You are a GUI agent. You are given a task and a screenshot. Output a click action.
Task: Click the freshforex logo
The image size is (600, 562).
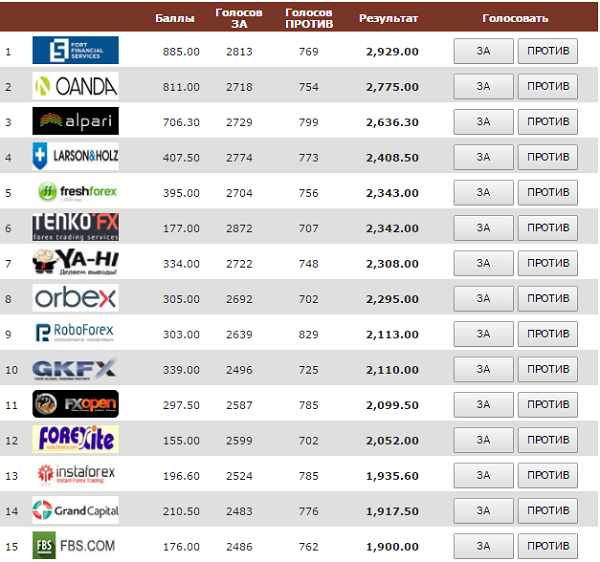coord(77,192)
